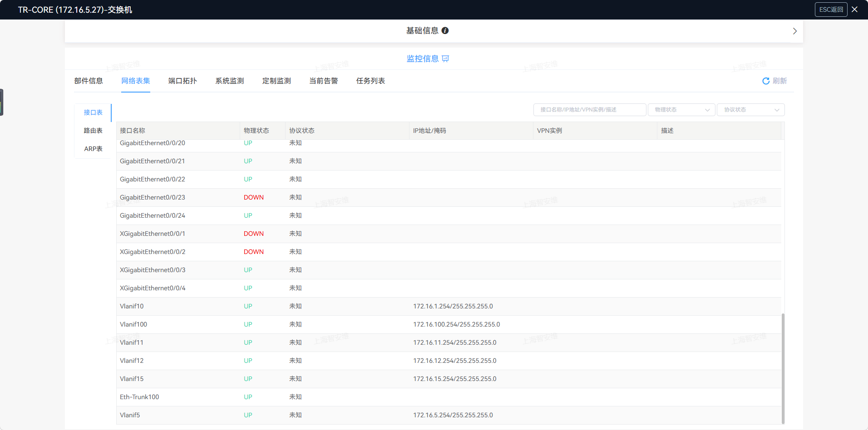
Task: Select the GigabitEthernet0/0/23 row name
Action: 153,197
